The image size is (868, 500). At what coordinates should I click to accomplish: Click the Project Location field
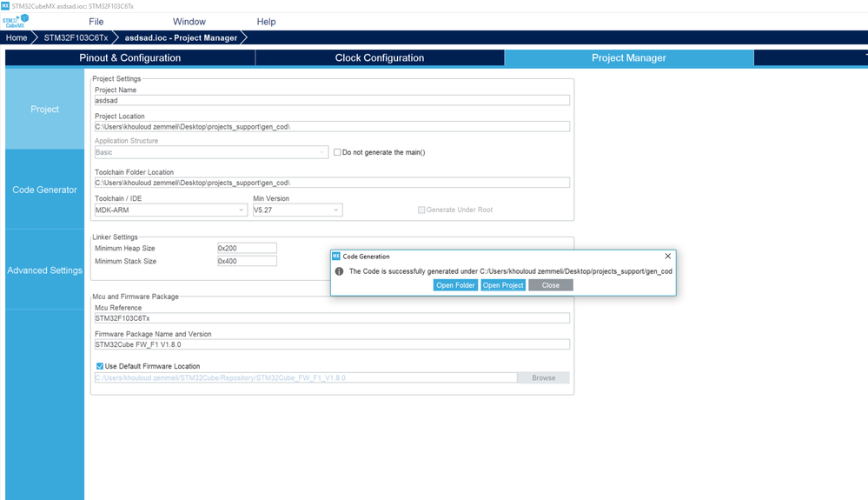[x=332, y=127]
